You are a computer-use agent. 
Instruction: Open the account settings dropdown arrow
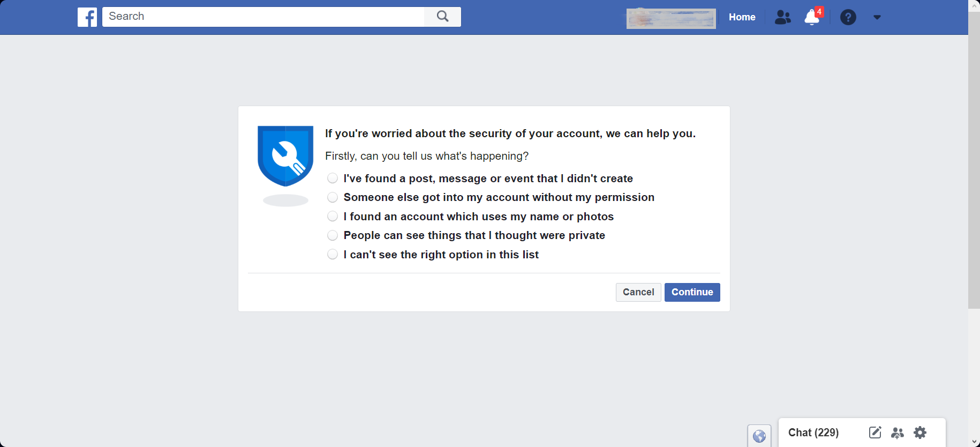point(877,17)
